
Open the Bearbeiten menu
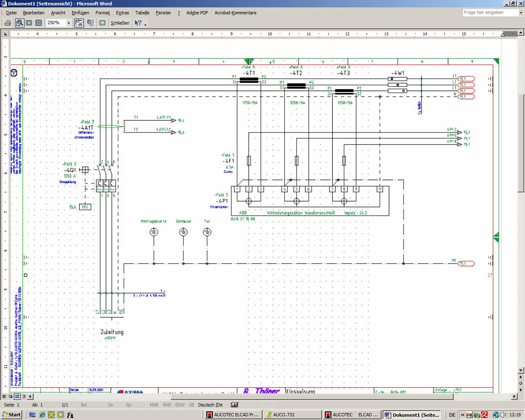[34, 13]
